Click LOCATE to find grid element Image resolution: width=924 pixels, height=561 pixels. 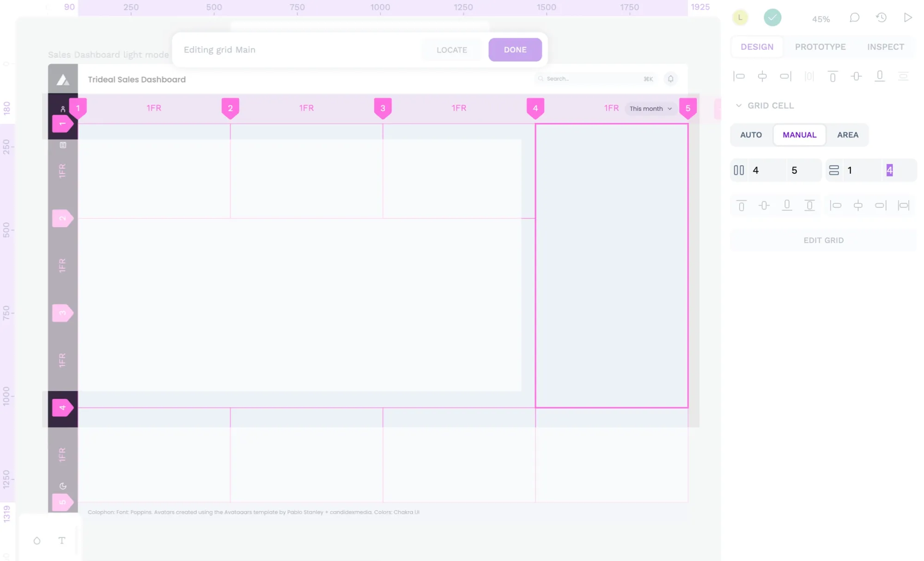[x=451, y=49]
